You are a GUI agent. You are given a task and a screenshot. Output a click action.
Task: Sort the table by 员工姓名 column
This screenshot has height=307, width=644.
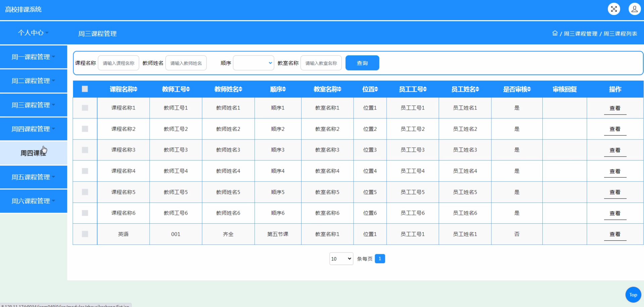[465, 89]
